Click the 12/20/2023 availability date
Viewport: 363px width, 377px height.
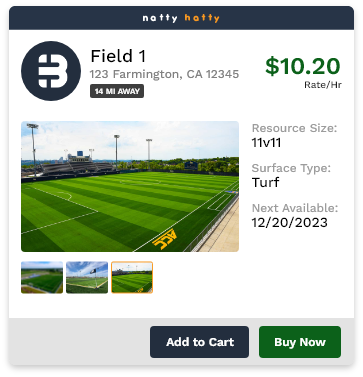click(x=289, y=223)
